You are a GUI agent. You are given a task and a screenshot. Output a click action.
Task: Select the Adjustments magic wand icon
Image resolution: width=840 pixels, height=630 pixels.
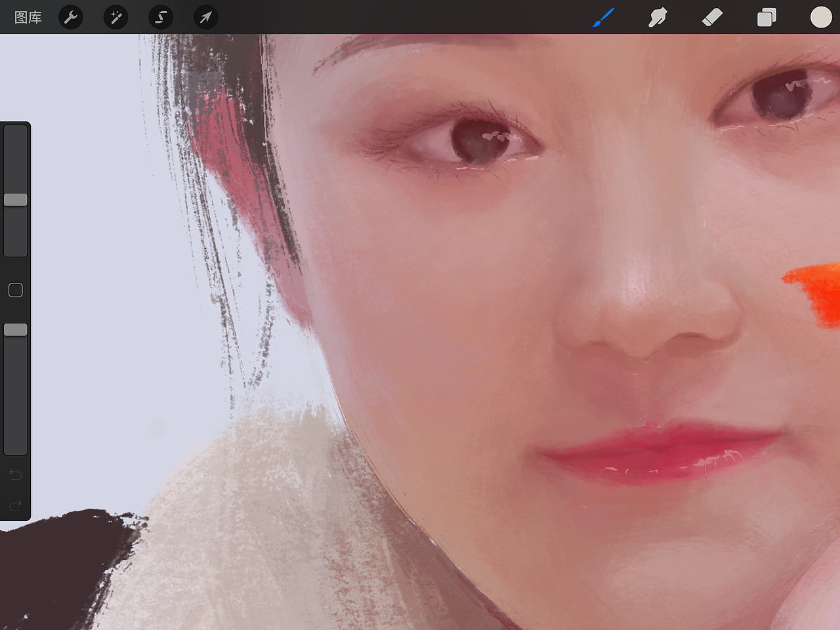(115, 17)
